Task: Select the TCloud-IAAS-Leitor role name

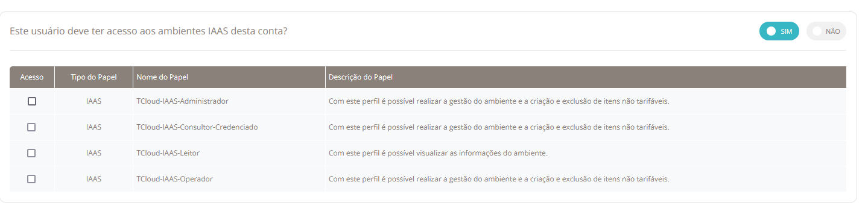Action: (x=168, y=153)
